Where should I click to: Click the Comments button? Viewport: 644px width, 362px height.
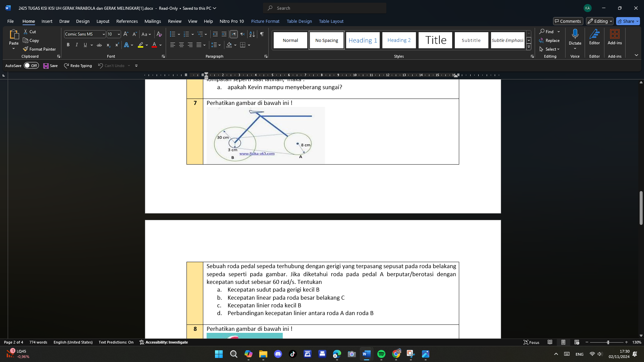[568, 21]
